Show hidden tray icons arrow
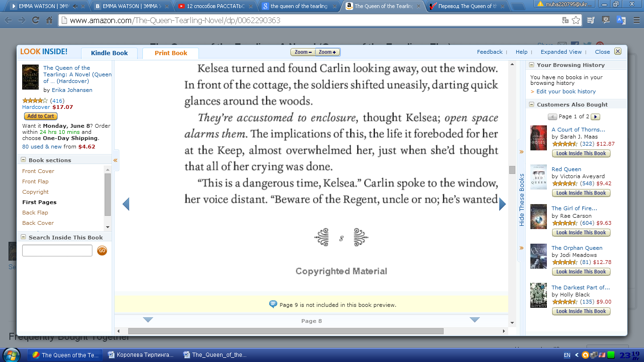This screenshot has height=362, width=644. [x=577, y=355]
